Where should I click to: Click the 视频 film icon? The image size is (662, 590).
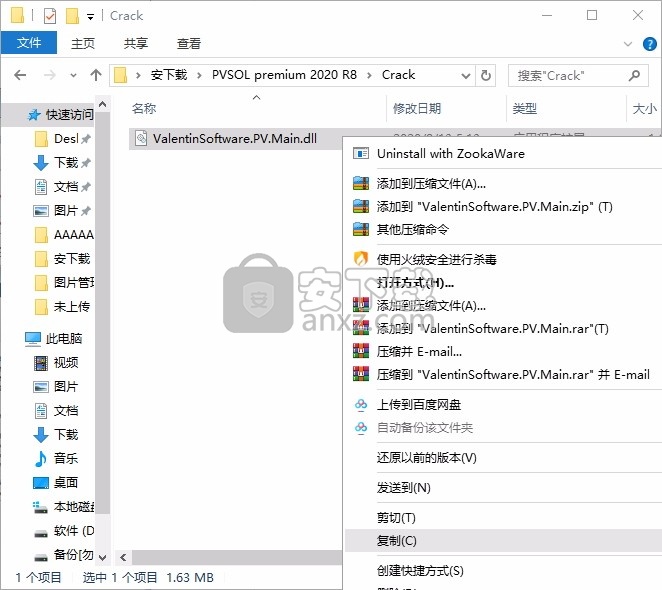pyautogui.click(x=41, y=363)
